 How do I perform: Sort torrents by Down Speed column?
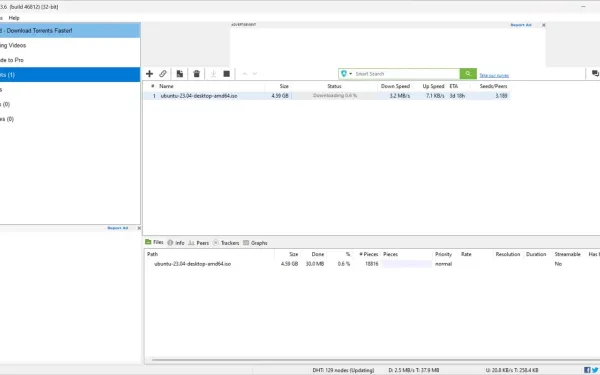(395, 86)
